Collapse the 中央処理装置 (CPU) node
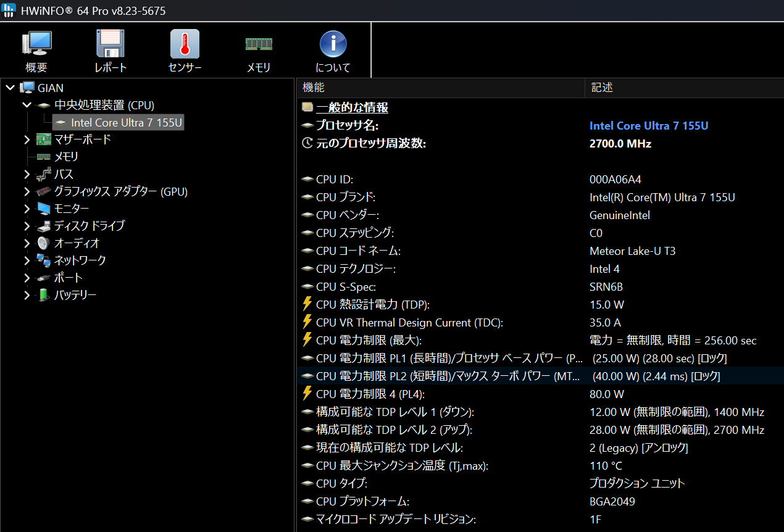Image resolution: width=784 pixels, height=532 pixels. (x=27, y=105)
